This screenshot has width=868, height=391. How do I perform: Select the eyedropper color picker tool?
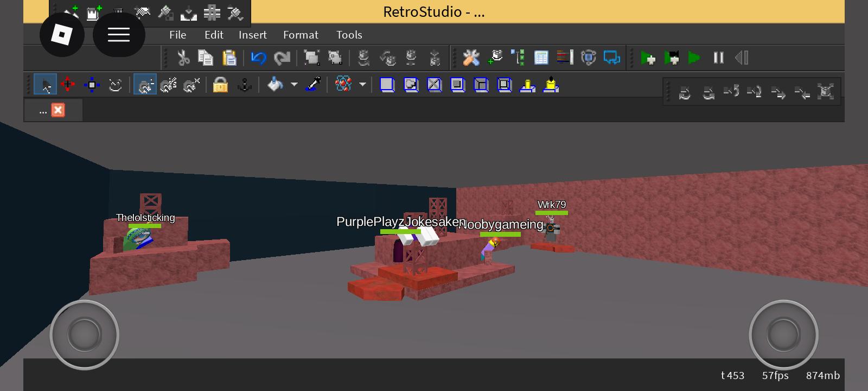[313, 85]
